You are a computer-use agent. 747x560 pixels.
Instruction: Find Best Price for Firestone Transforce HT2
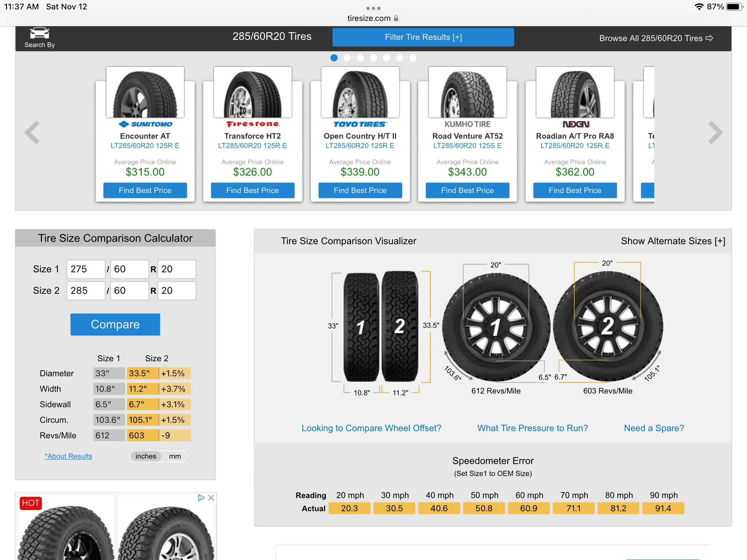point(253,190)
